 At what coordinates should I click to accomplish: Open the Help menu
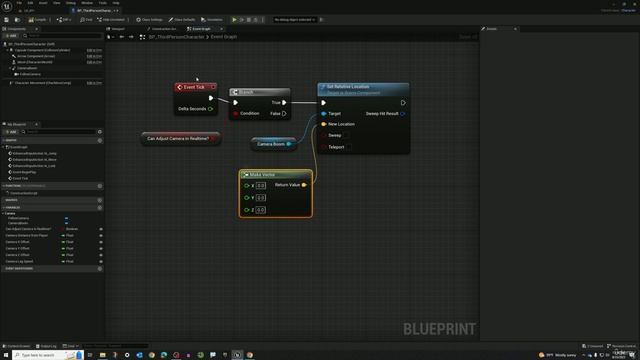click(x=116, y=3)
